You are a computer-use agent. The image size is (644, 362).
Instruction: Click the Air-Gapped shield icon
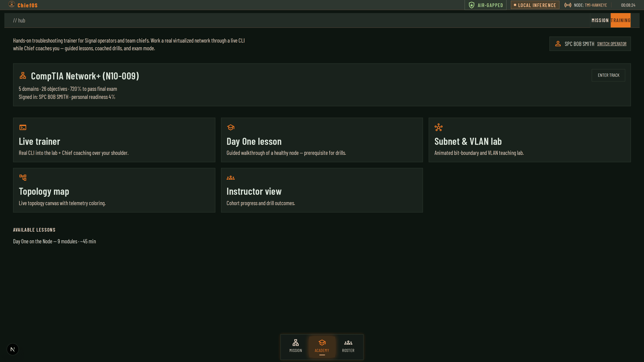click(471, 5)
